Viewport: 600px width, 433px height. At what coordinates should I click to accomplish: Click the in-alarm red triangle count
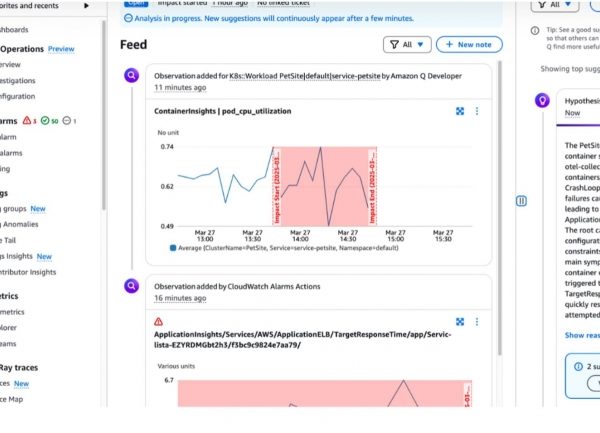tap(31, 120)
